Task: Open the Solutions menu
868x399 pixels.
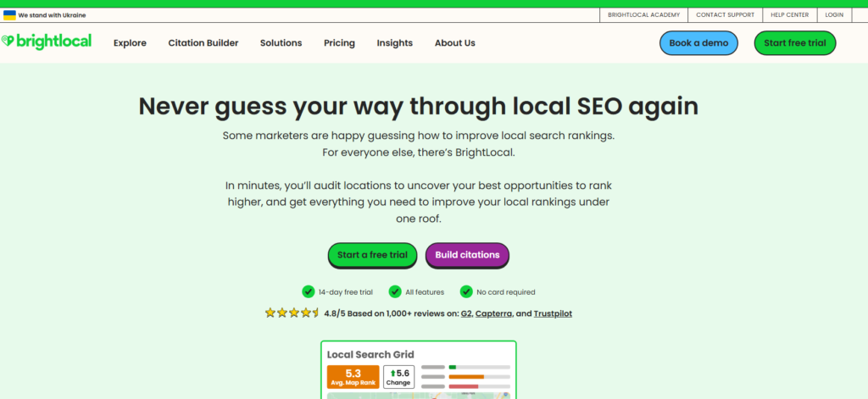Action: click(281, 43)
